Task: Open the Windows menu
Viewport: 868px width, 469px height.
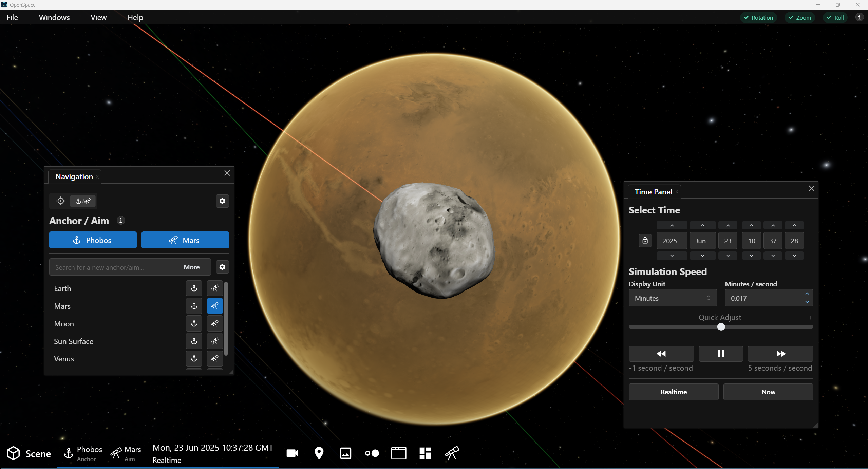Action: click(x=54, y=17)
